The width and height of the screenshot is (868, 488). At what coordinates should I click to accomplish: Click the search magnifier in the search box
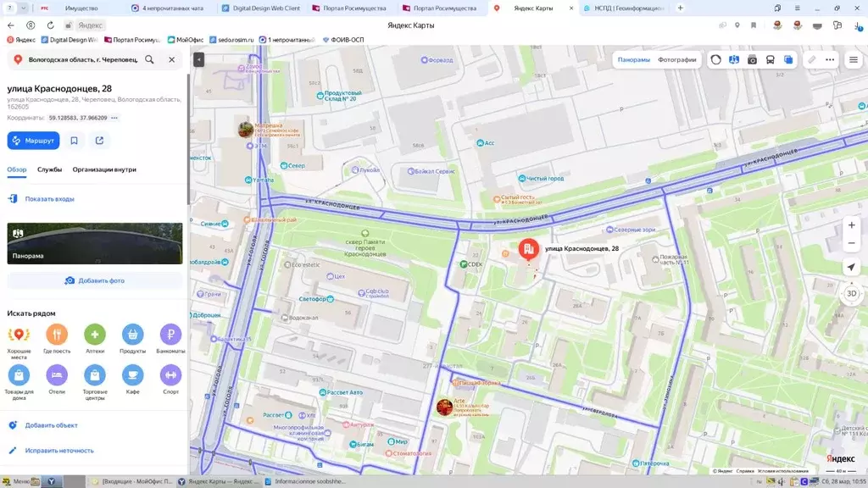(149, 60)
